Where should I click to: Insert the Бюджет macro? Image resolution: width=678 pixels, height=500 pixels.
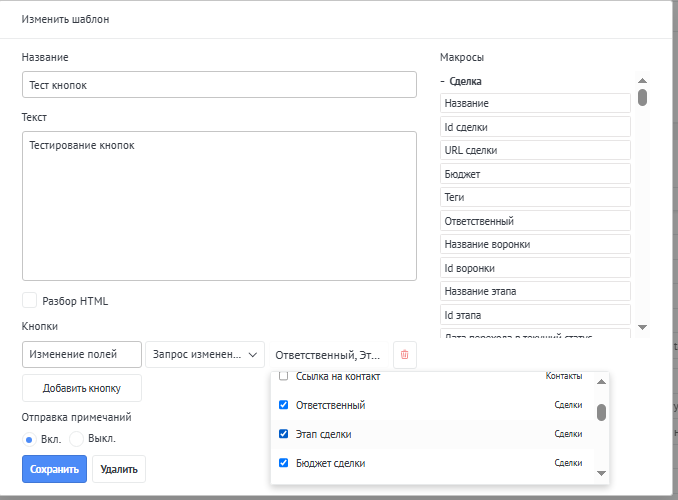coord(535,174)
